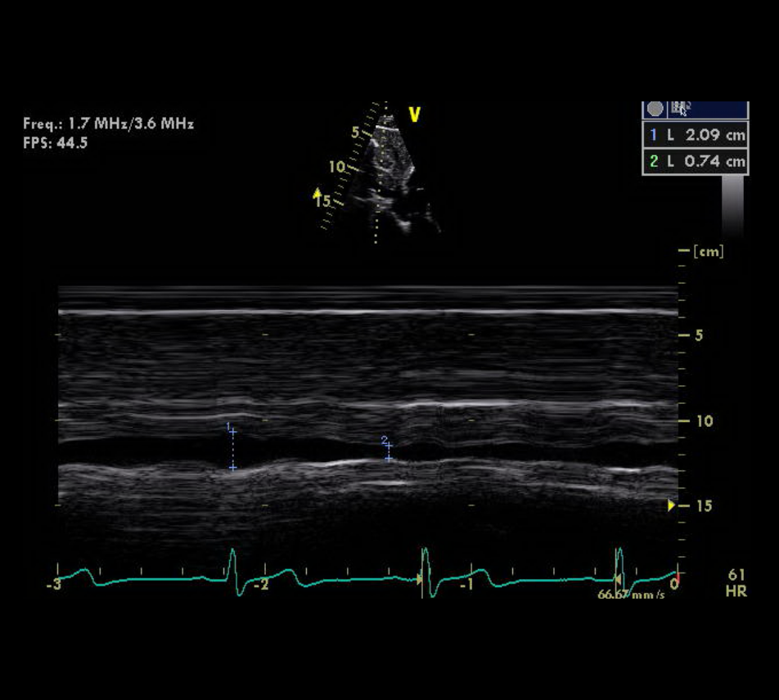Click the top caliper cross of measurement 1

232,431
